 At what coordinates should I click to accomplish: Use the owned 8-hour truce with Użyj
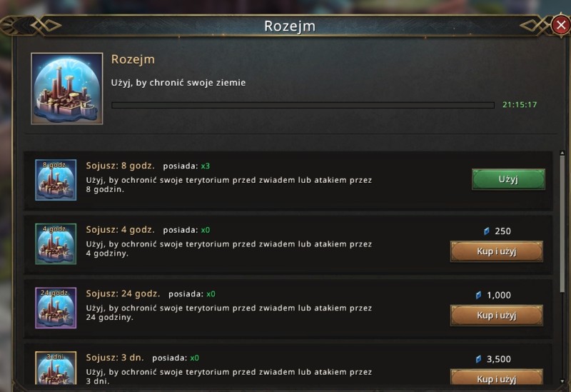pos(508,179)
